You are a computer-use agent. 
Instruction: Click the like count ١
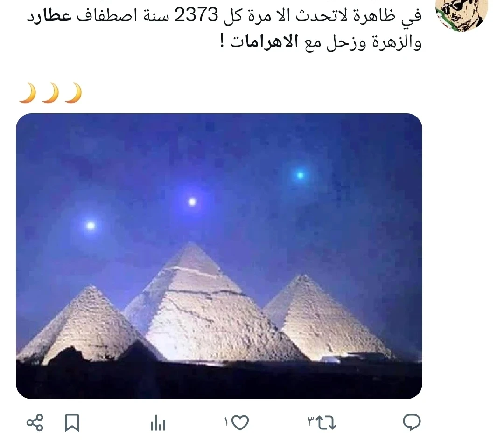click(x=226, y=422)
